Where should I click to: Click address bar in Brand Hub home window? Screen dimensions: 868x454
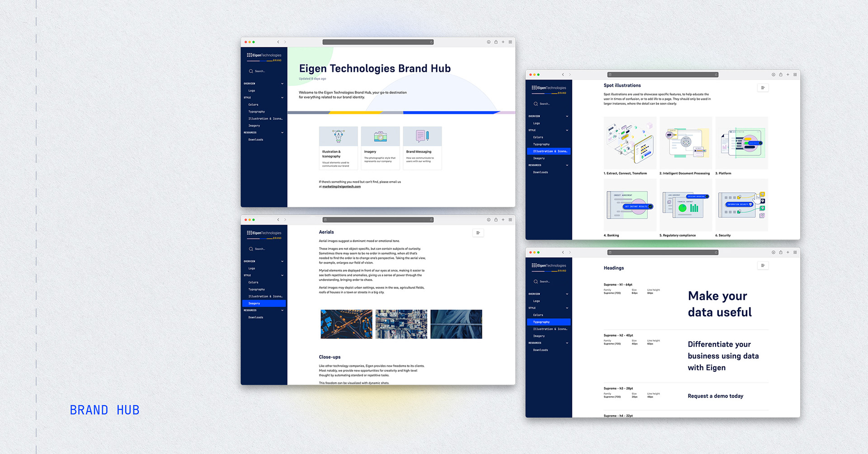click(x=378, y=42)
